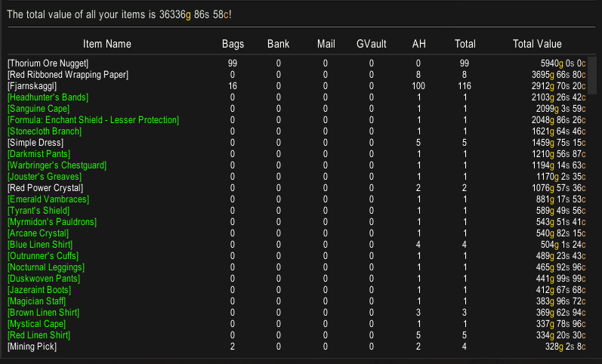Open Red Ribboned Wrapping Paper item link

pos(68,75)
